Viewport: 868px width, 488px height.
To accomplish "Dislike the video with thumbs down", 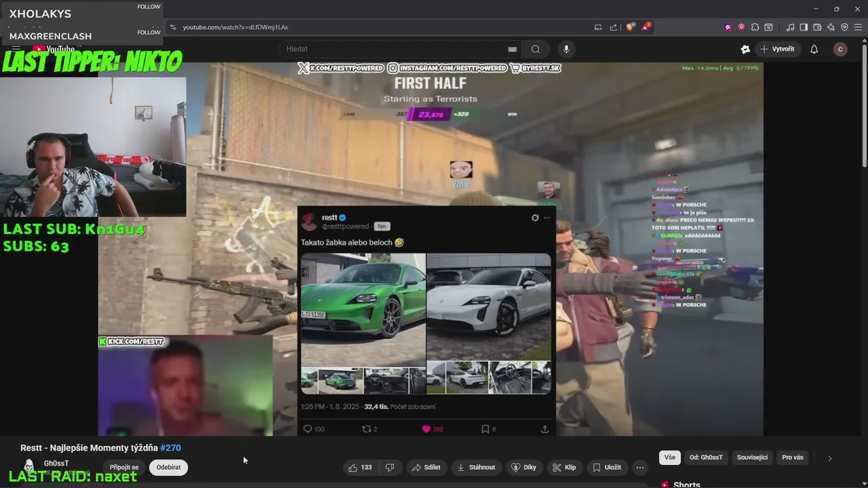I will pos(390,467).
